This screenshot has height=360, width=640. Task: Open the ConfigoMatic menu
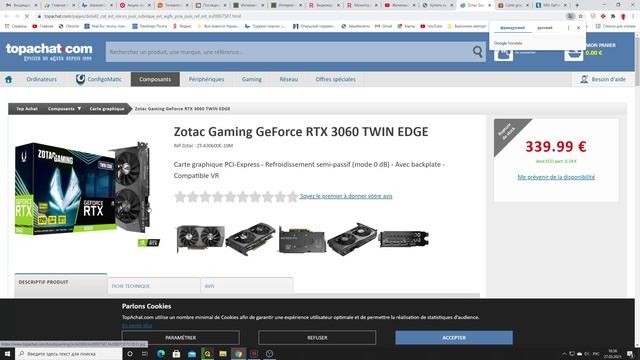coord(99,79)
